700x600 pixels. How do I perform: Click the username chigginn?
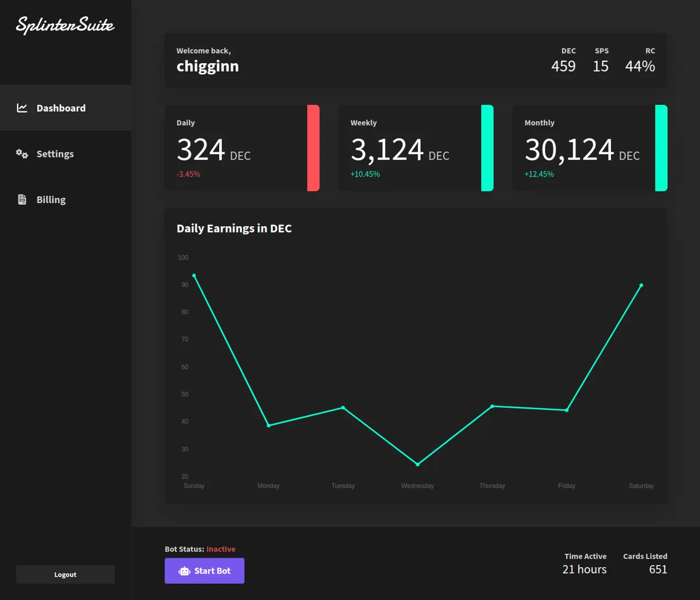207,67
